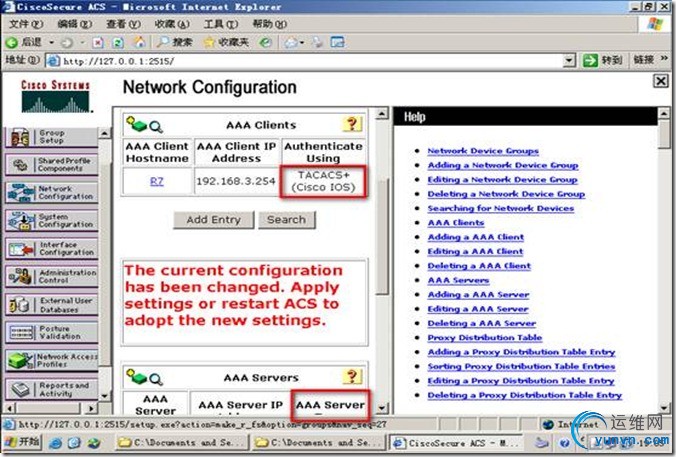Switch to CiscoSecure ACS taskbar button
The image size is (676, 457).
pyautogui.click(x=459, y=443)
